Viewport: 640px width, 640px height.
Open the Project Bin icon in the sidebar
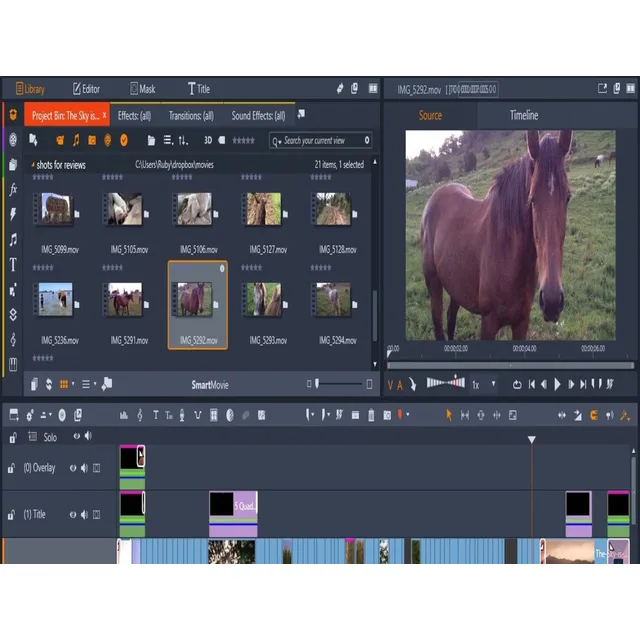[x=13, y=115]
